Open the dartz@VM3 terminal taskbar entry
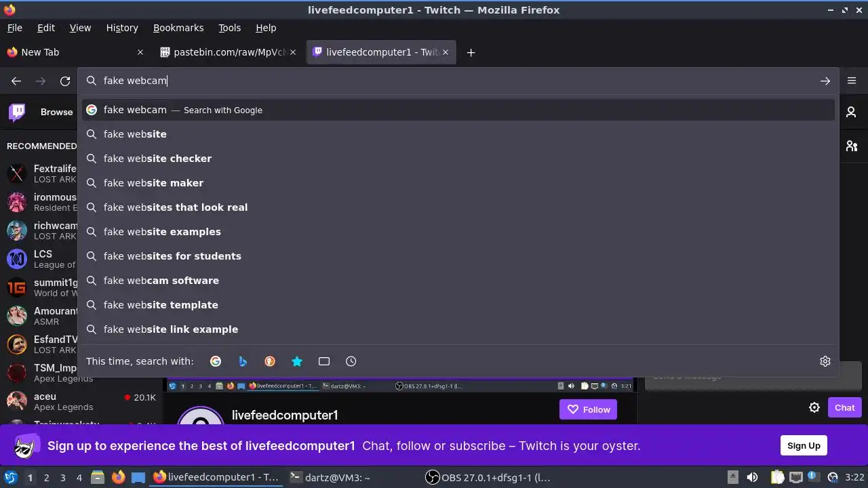This screenshot has height=488, width=868. click(x=353, y=477)
